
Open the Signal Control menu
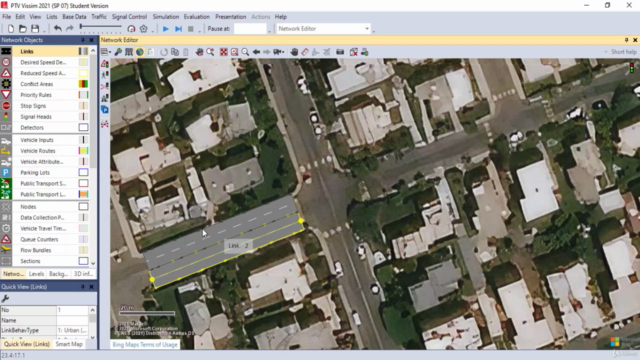pos(129,17)
